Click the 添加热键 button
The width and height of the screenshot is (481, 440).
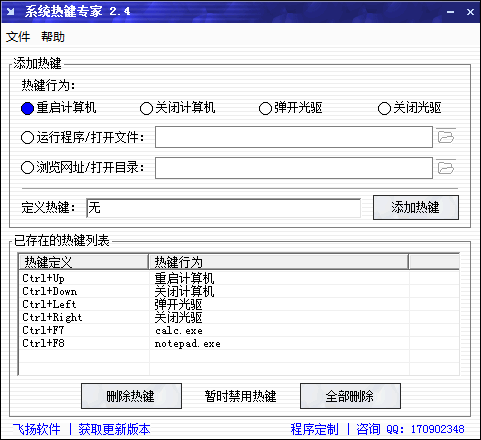point(416,207)
